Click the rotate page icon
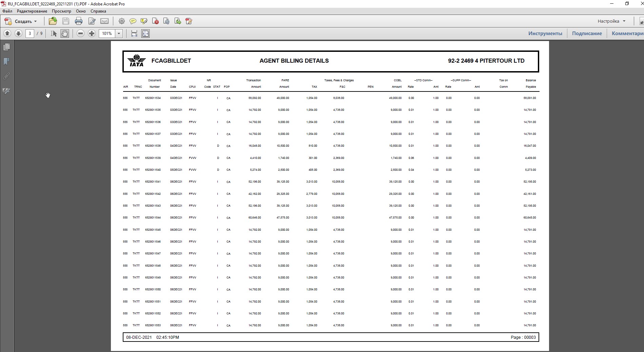This screenshot has width=644, height=352. 166,21
